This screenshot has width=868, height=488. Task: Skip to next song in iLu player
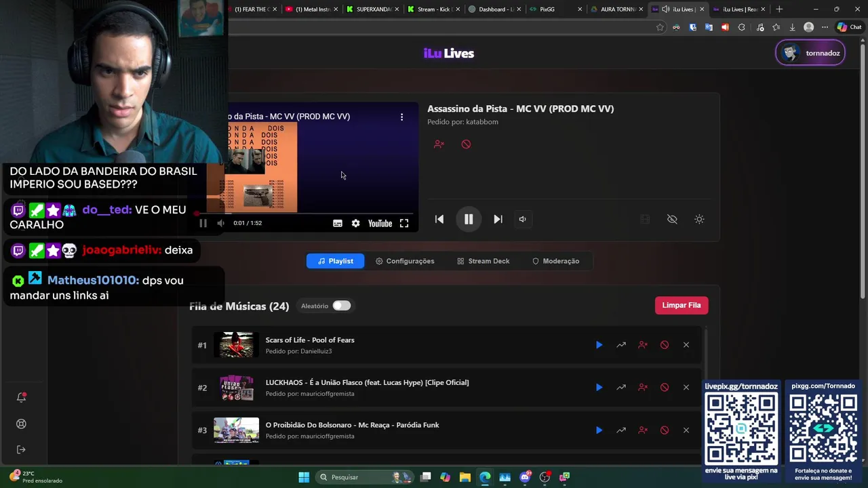point(498,219)
